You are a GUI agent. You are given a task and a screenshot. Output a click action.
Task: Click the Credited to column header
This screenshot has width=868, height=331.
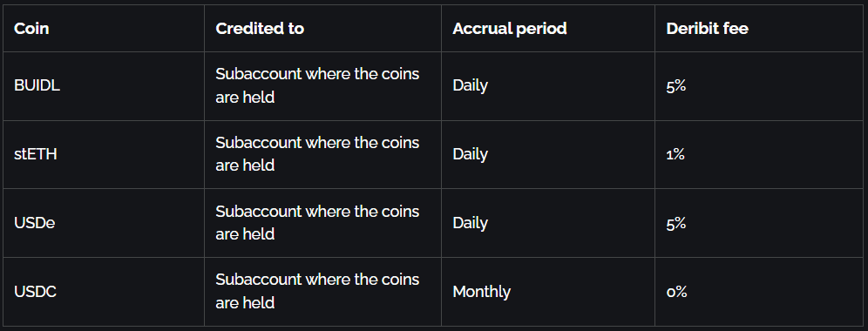(260, 28)
